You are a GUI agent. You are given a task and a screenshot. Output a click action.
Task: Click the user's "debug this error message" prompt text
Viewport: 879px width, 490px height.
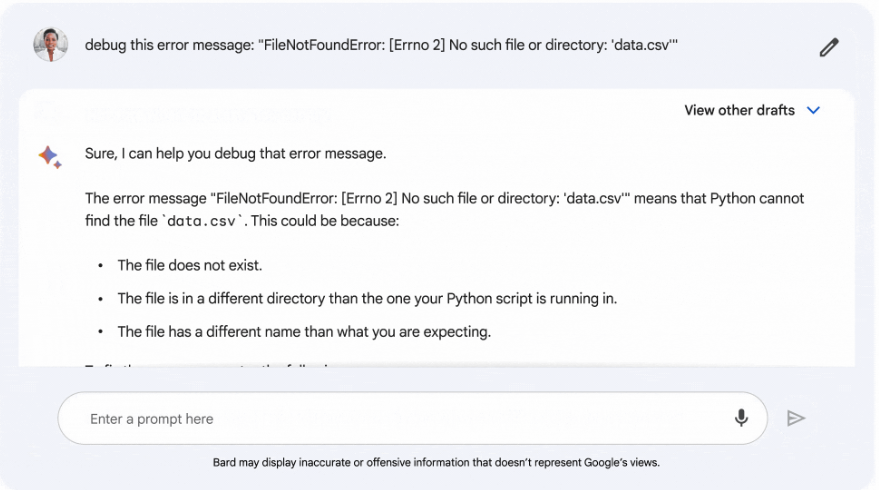point(381,45)
